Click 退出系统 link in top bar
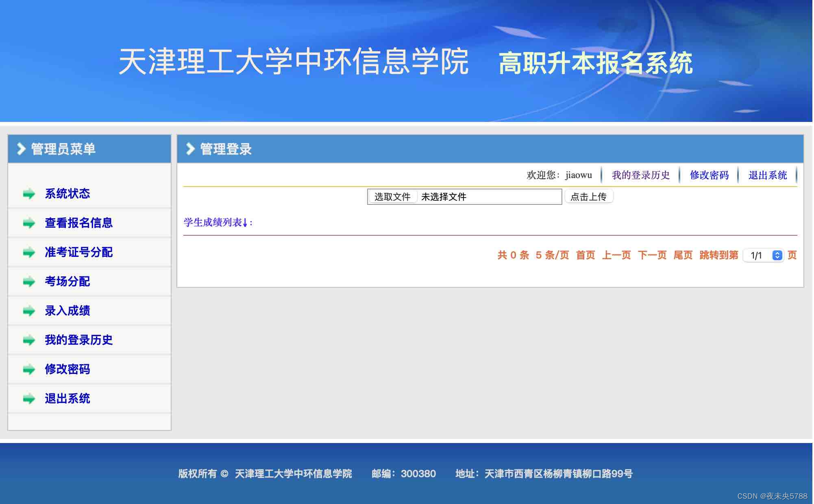The width and height of the screenshot is (814, 504). [768, 175]
